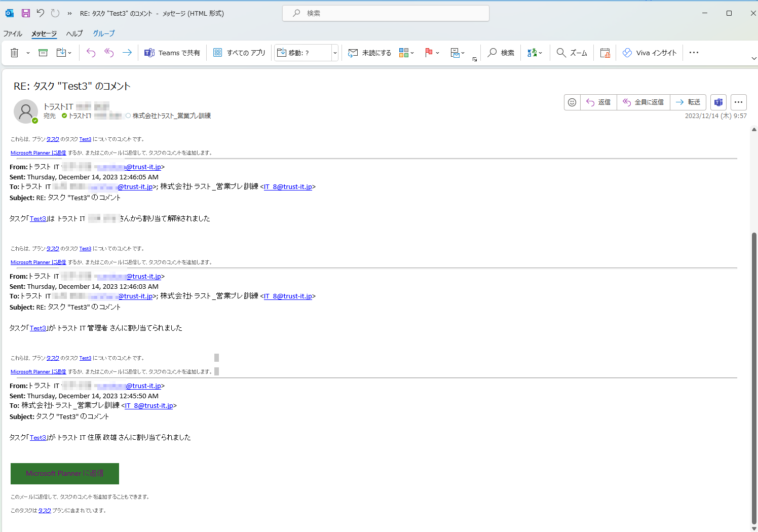Open the ファイル menu
Viewport: 758px width, 532px height.
(x=13, y=33)
